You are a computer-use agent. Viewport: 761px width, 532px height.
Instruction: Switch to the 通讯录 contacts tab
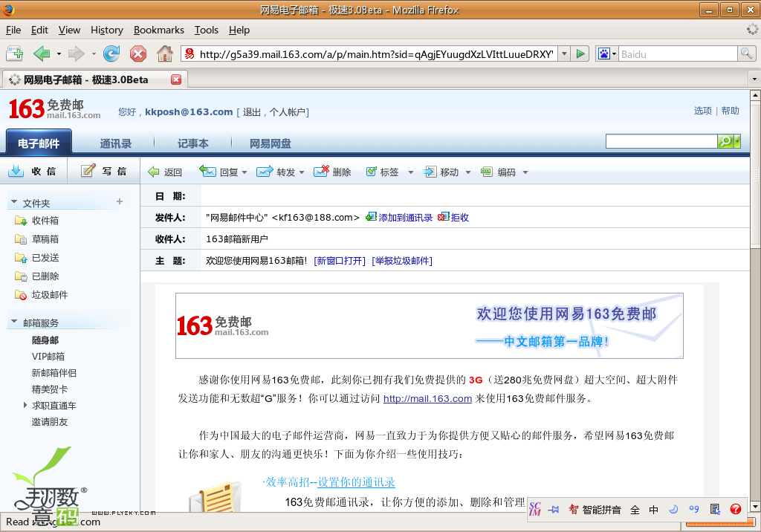116,143
